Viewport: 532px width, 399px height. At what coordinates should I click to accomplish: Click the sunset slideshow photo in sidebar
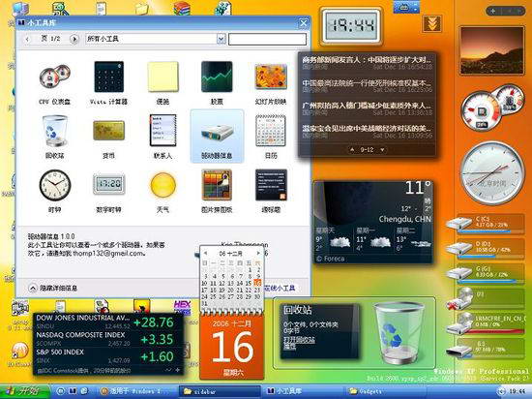[x=491, y=50]
